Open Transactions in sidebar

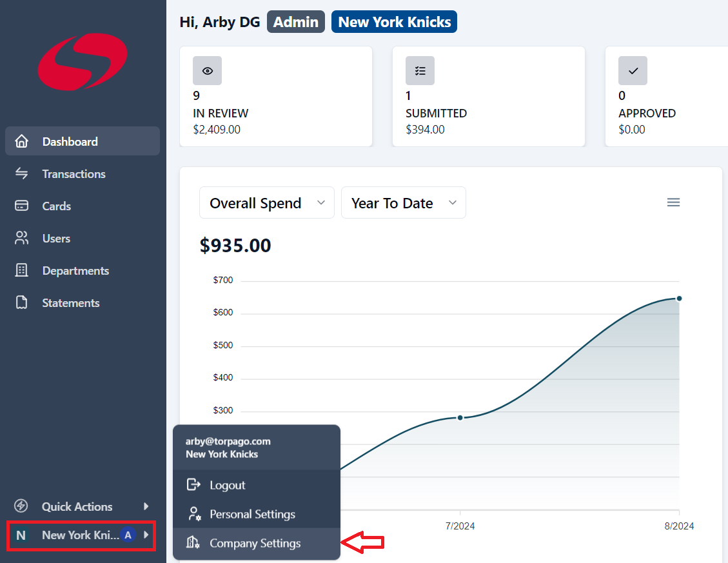83,173
